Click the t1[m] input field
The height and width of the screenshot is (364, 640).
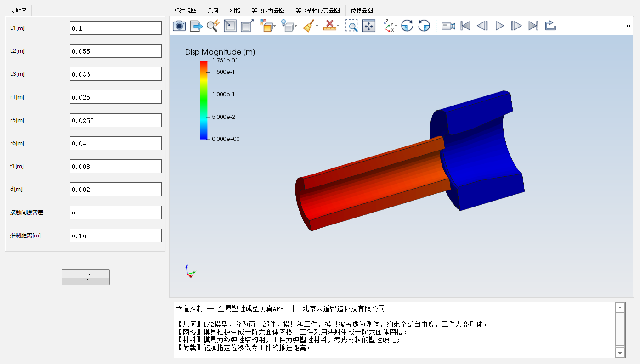(116, 166)
